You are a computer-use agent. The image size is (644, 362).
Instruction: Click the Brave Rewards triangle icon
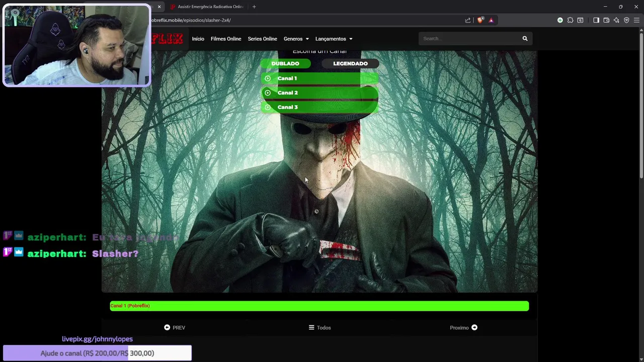pos(491,20)
